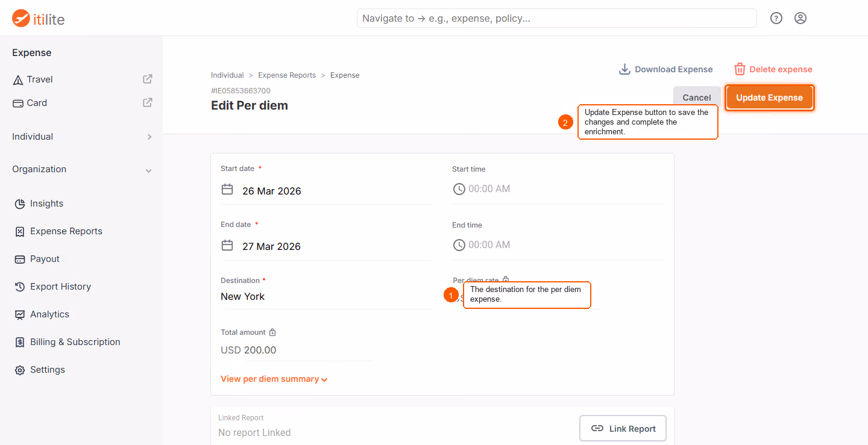
Task: Open Travel external link icon
Action: tap(148, 79)
